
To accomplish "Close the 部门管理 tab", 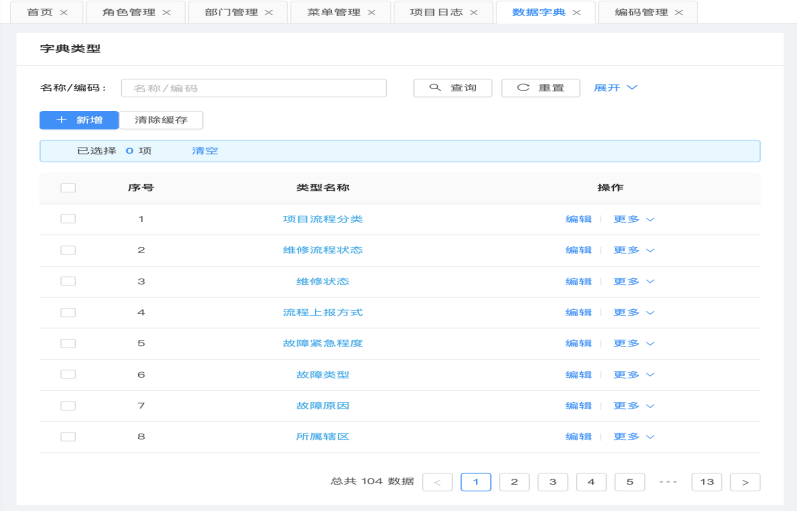I will pyautogui.click(x=269, y=12).
